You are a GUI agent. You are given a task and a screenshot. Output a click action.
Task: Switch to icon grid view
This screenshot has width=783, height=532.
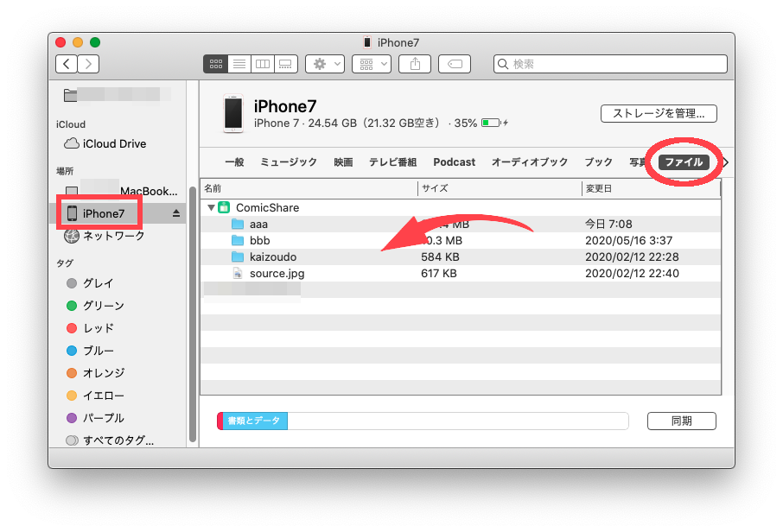pyautogui.click(x=216, y=64)
